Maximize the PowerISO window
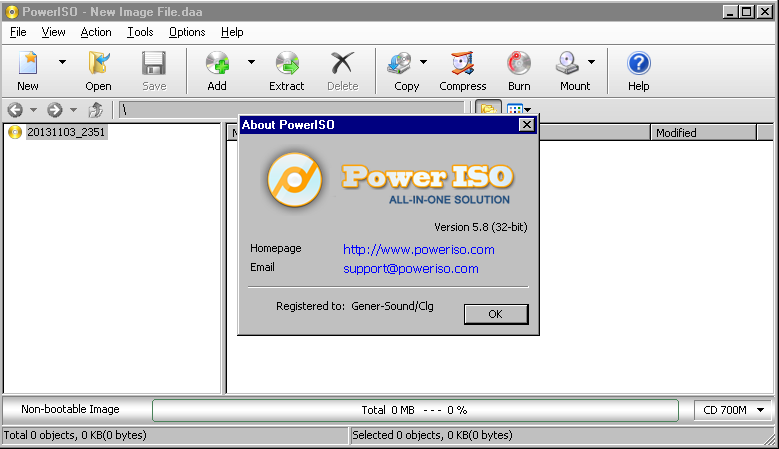This screenshot has width=779, height=449. tap(747, 11)
